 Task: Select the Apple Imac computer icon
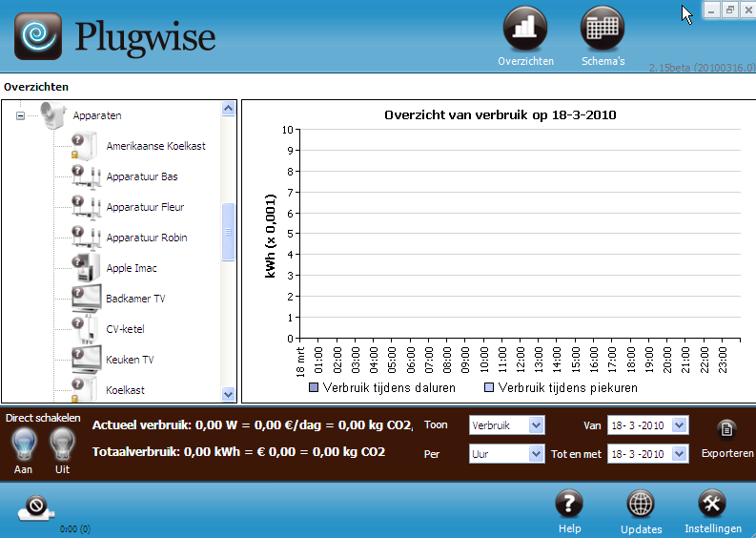pyautogui.click(x=87, y=268)
